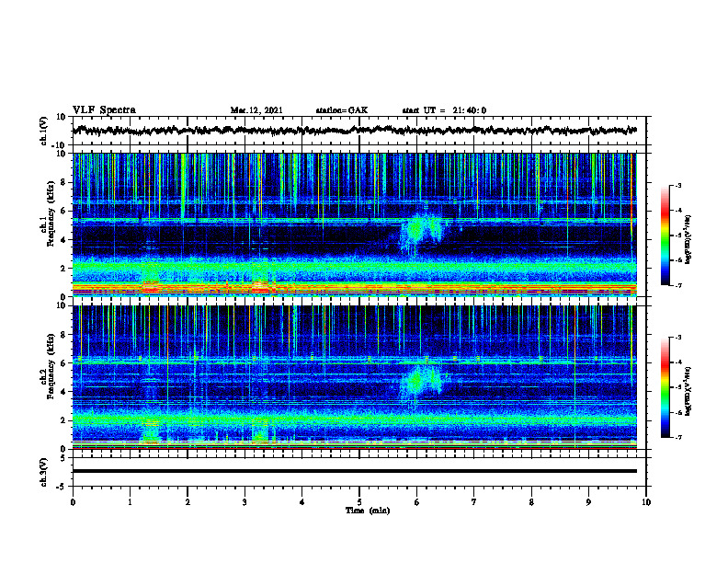Click the ch.1 spectrogram color scale bar
This screenshot has height=563, width=728.
(665, 236)
